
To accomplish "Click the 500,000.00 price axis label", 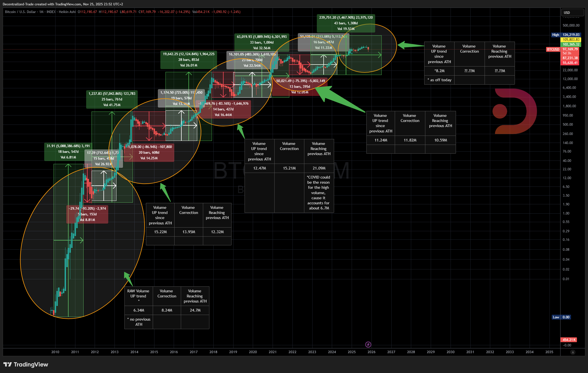I will (x=571, y=25).
